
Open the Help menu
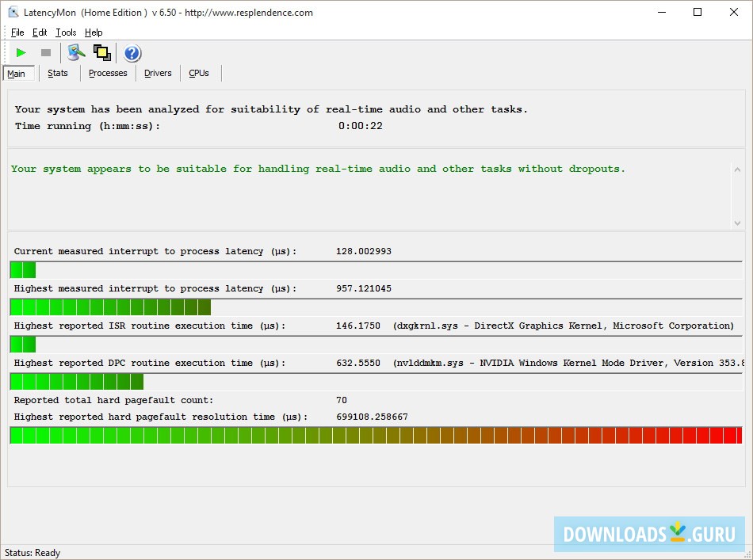pos(94,32)
